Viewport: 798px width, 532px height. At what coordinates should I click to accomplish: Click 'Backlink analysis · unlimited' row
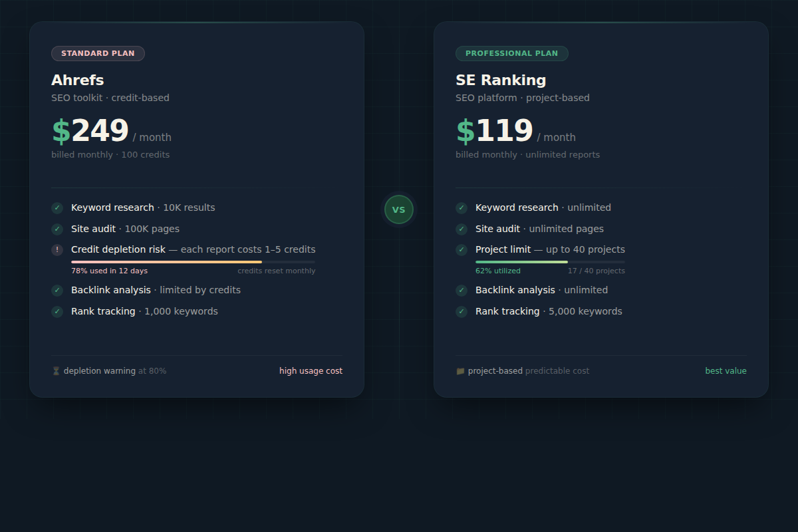pyautogui.click(x=541, y=290)
